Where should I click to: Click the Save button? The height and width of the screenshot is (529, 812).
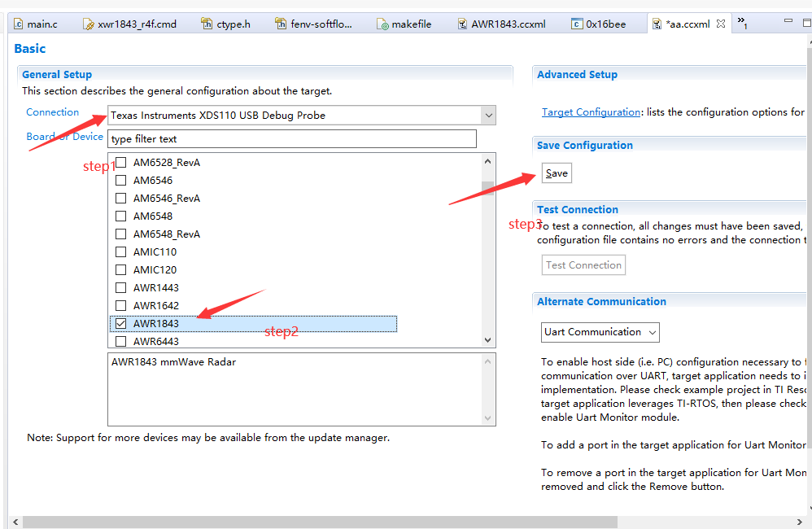pos(556,173)
